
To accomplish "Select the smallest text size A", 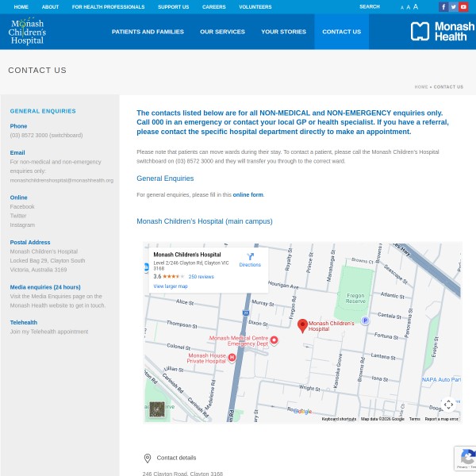I will point(402,7).
